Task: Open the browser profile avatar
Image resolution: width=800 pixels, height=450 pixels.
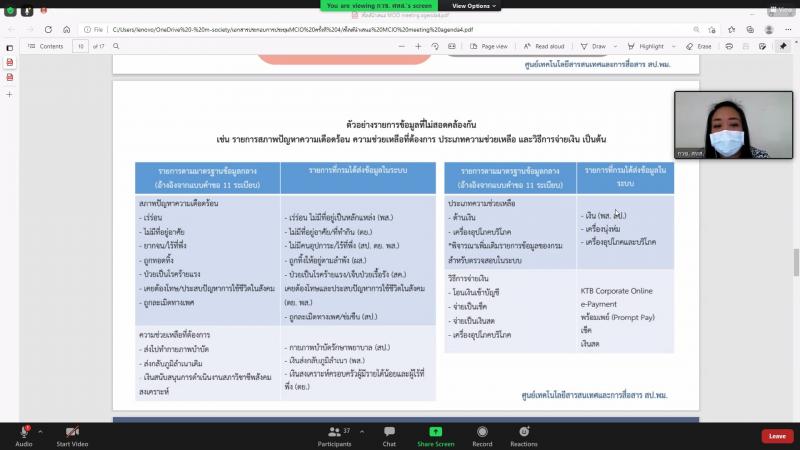Action: click(x=769, y=30)
